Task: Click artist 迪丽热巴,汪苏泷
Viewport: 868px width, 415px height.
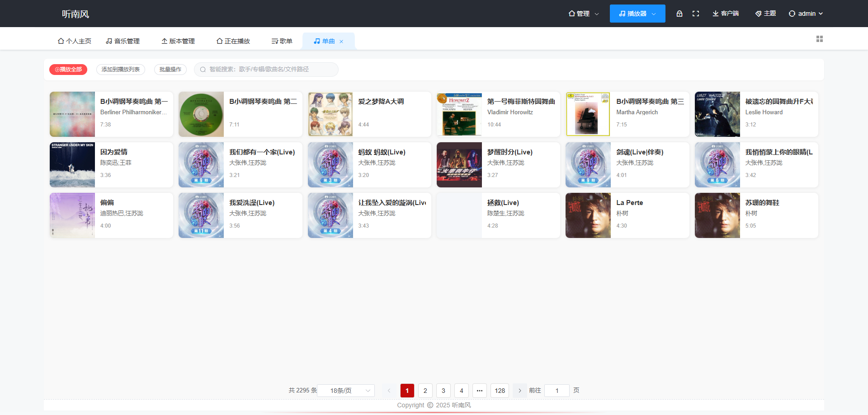Action: (x=122, y=214)
